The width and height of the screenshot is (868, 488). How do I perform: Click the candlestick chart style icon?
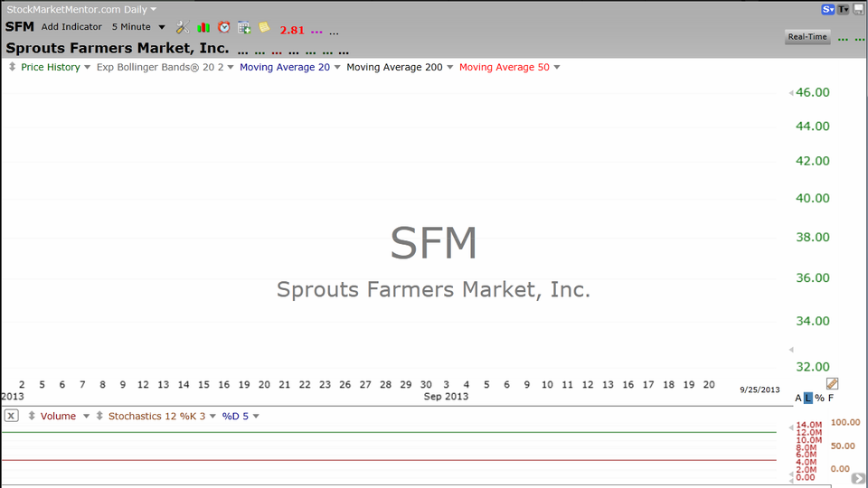(x=203, y=27)
